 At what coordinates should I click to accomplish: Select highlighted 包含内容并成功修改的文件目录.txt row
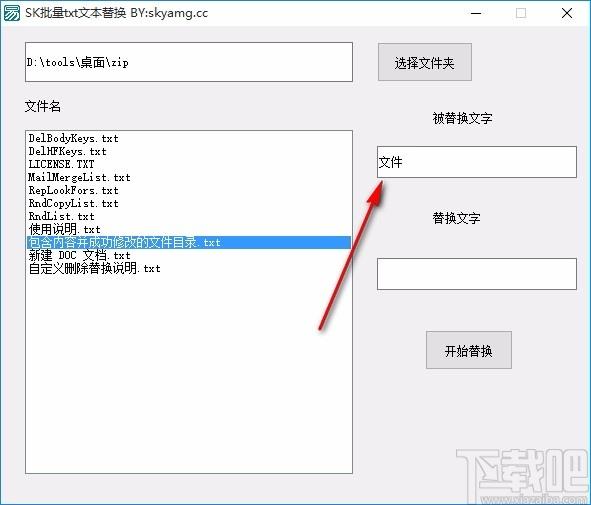point(189,242)
